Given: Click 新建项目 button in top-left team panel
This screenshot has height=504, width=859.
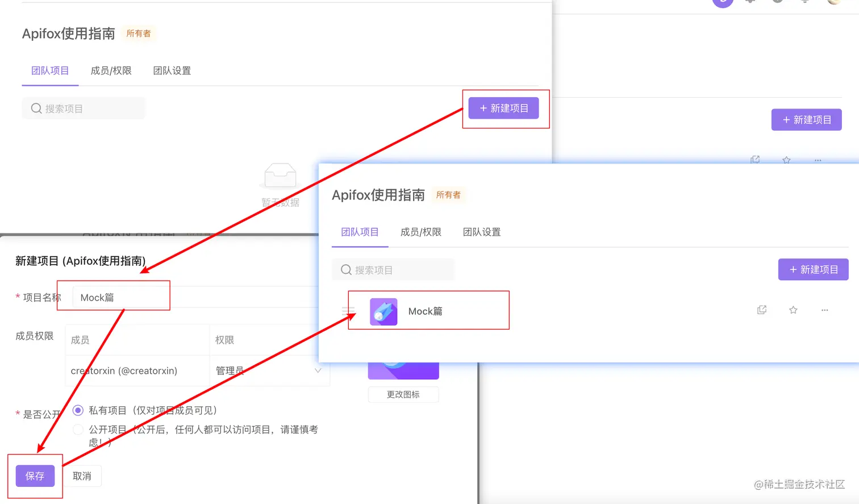Looking at the screenshot, I should click(x=503, y=108).
